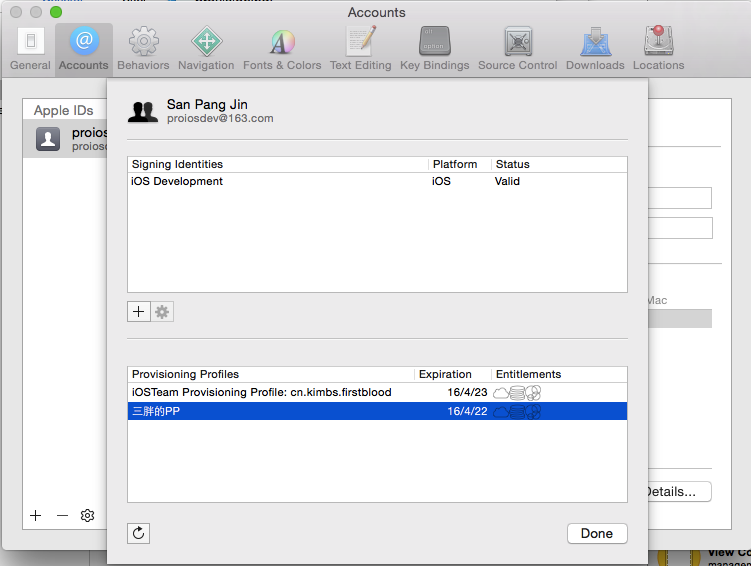Click the Status column header
Screen dimensions: 751x566
point(559,164)
